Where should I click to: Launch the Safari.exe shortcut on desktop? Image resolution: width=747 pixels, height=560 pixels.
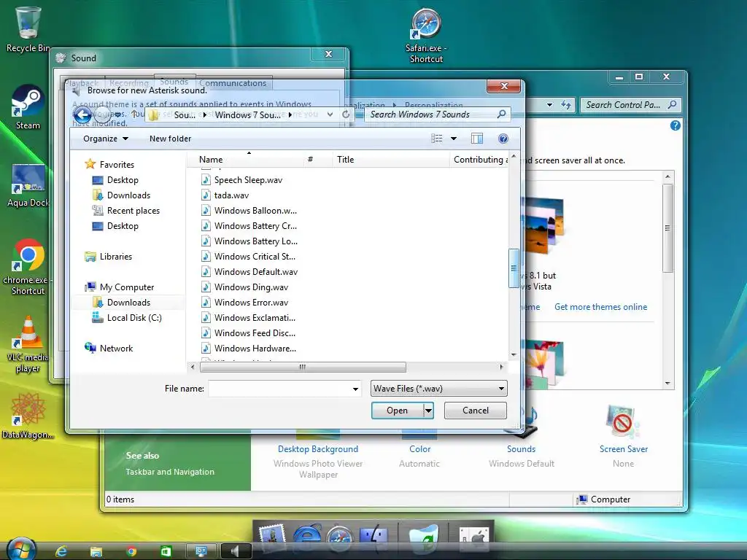426,36
